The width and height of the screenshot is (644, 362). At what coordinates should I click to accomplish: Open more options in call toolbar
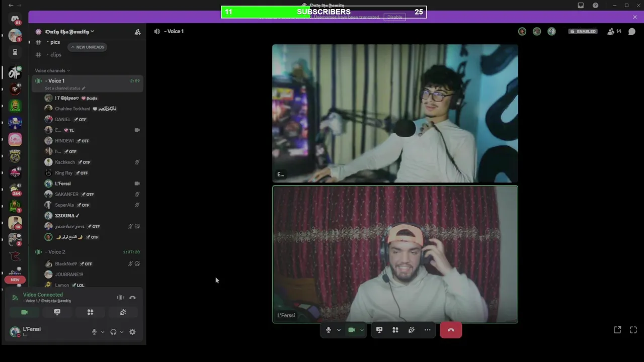coord(428,330)
